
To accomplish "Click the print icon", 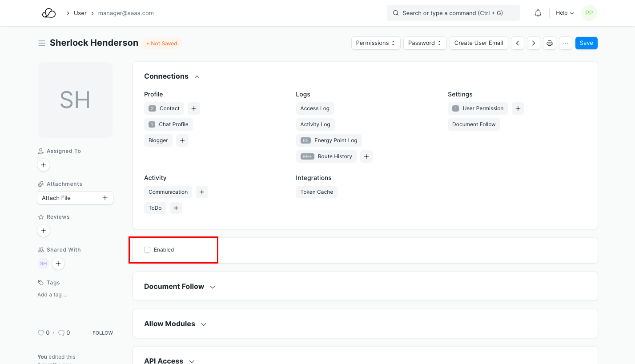I will [x=549, y=43].
